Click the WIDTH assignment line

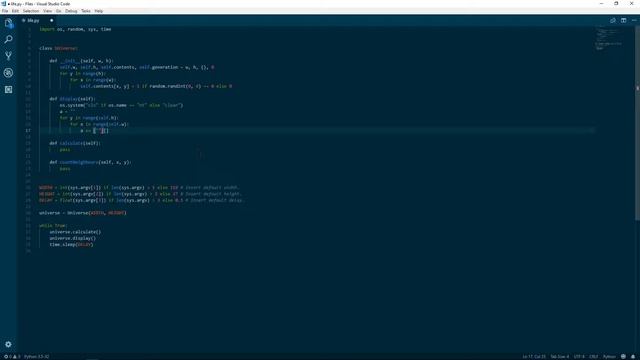click(139, 188)
